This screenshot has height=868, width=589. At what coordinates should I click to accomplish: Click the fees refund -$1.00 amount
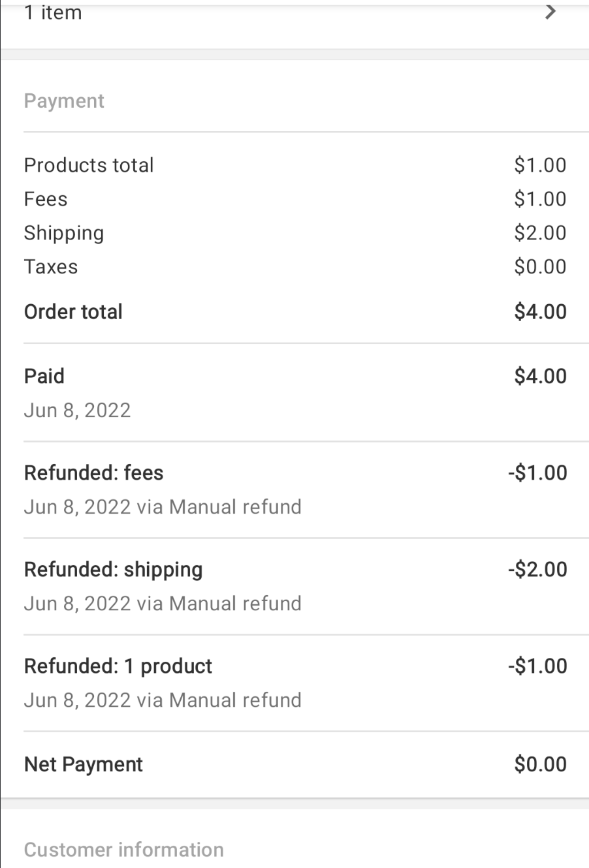(537, 473)
